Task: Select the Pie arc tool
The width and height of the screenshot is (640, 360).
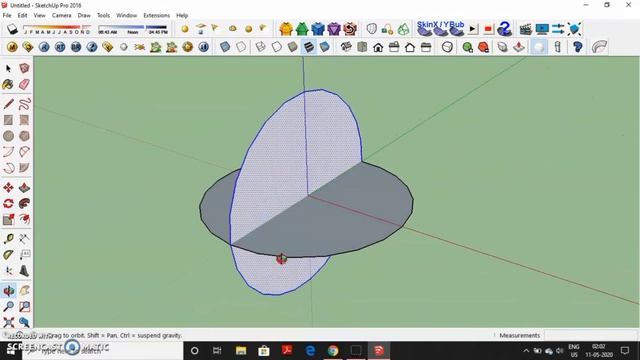Action: 24,168
